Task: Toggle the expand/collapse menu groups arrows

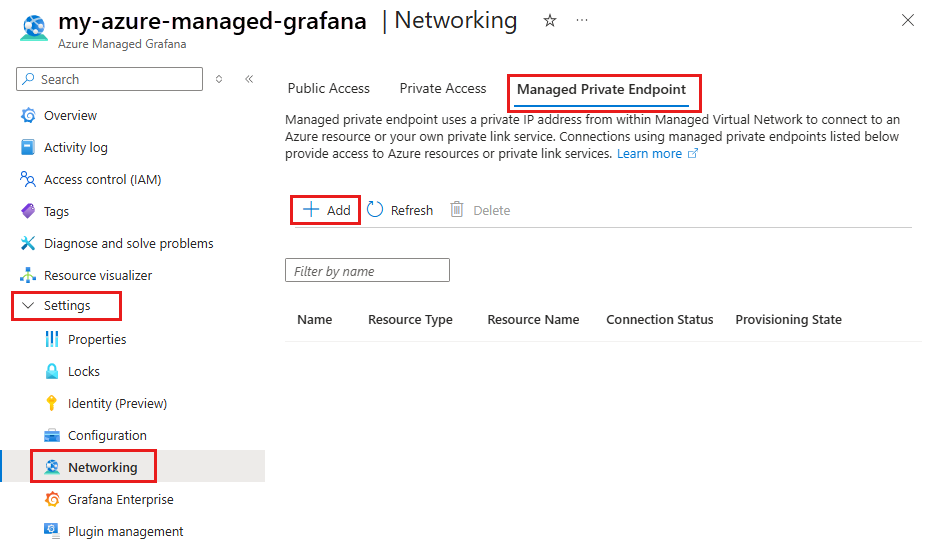Action: (219, 79)
